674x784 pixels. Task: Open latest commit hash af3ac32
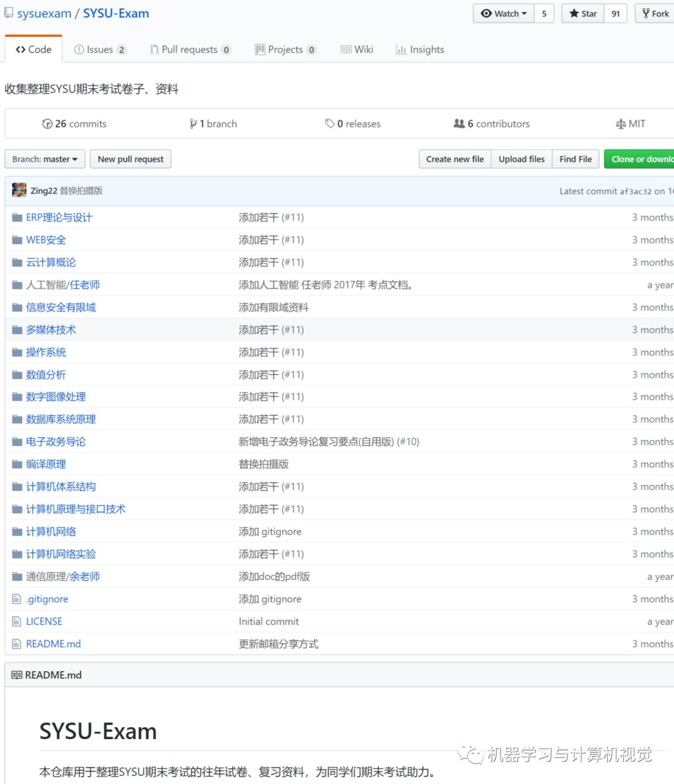tap(635, 191)
